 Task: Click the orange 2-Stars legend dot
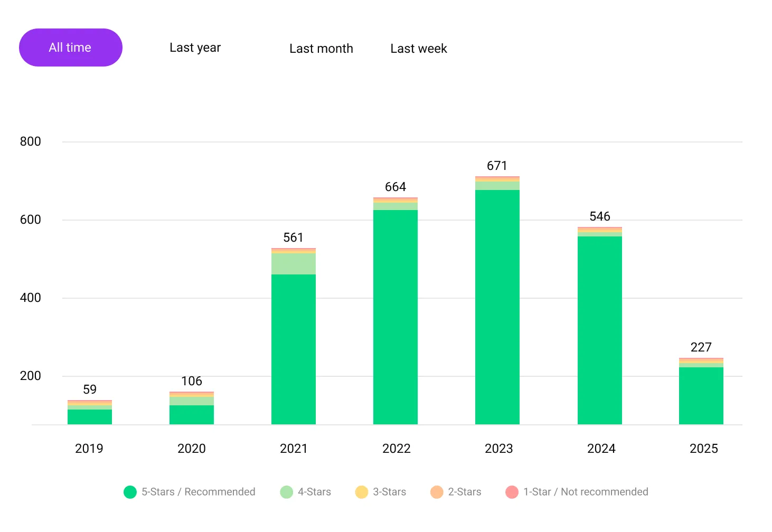[436, 491]
